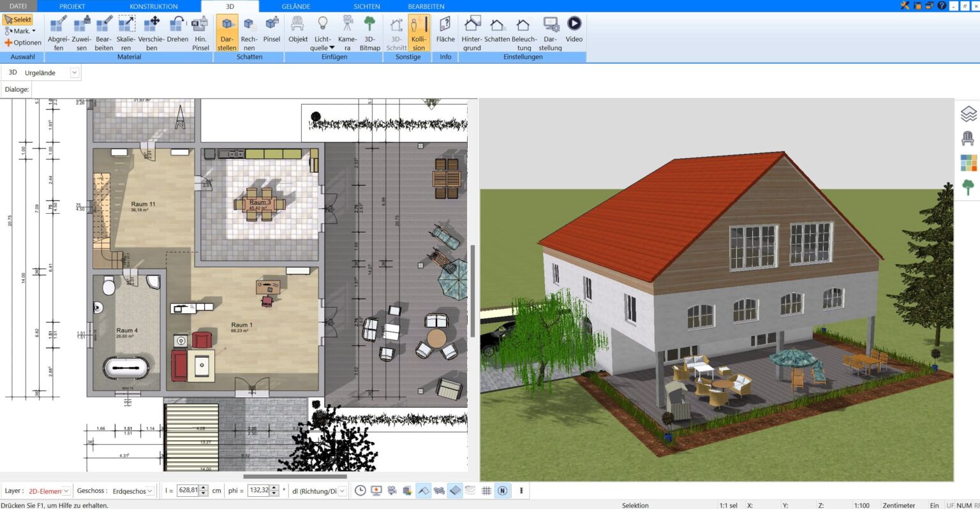
Task: Open the furniture catalog in the right sidebar
Action: 969,138
